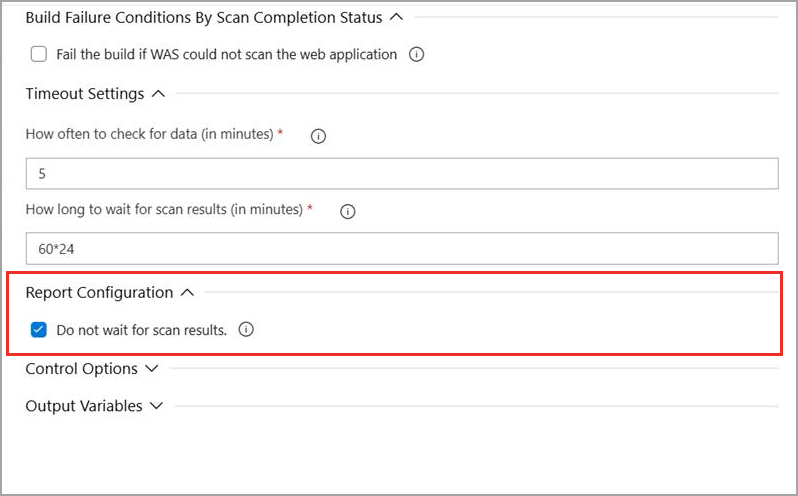Click info icon beside Fail the build option
The height and width of the screenshot is (496, 798).
(x=417, y=55)
